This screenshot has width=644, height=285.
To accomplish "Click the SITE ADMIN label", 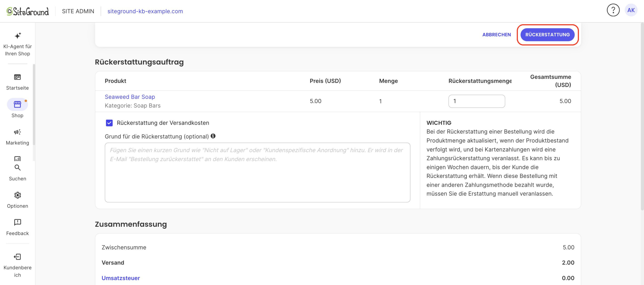I will coord(78,11).
